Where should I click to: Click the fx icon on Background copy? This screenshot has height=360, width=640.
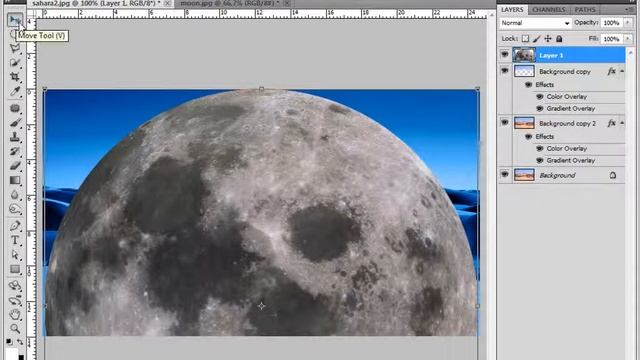pyautogui.click(x=611, y=71)
